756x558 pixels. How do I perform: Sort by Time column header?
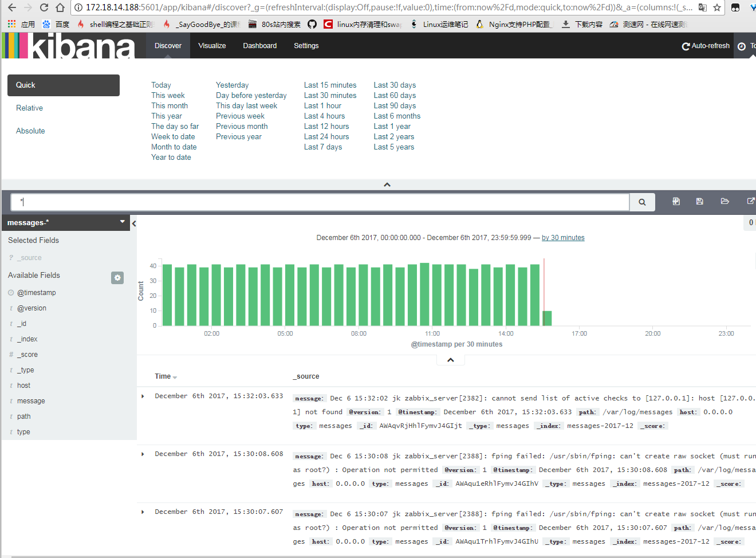tap(166, 376)
